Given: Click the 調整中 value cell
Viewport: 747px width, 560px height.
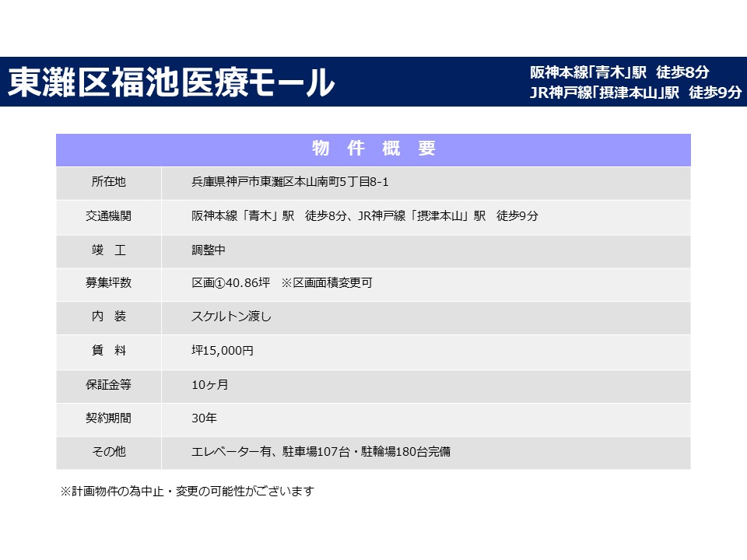Looking at the screenshot, I should click(209, 250).
